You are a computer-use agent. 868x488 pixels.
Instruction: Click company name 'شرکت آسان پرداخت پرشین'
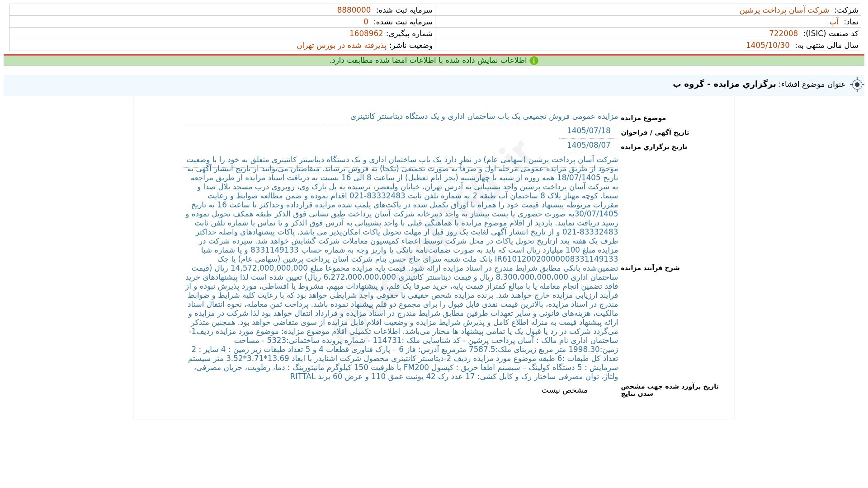(x=784, y=10)
